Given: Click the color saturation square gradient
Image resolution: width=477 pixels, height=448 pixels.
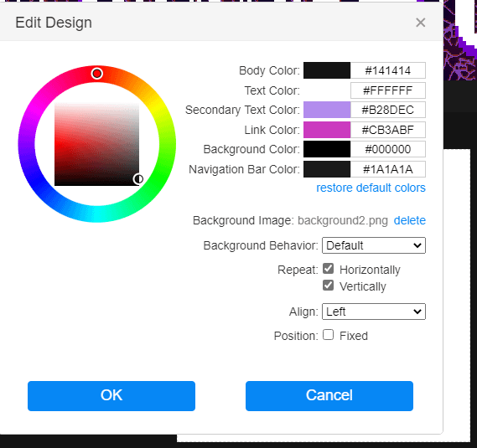Looking at the screenshot, I should click(96, 144).
